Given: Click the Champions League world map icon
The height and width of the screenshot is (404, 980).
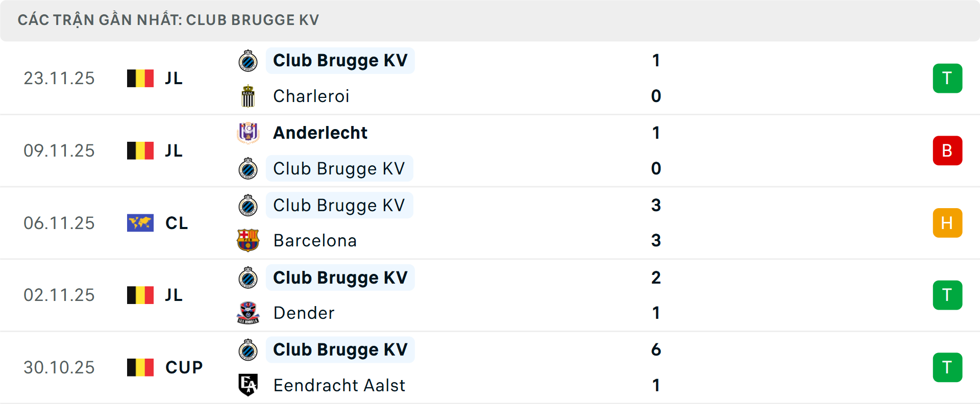Looking at the screenshot, I should [x=140, y=223].
